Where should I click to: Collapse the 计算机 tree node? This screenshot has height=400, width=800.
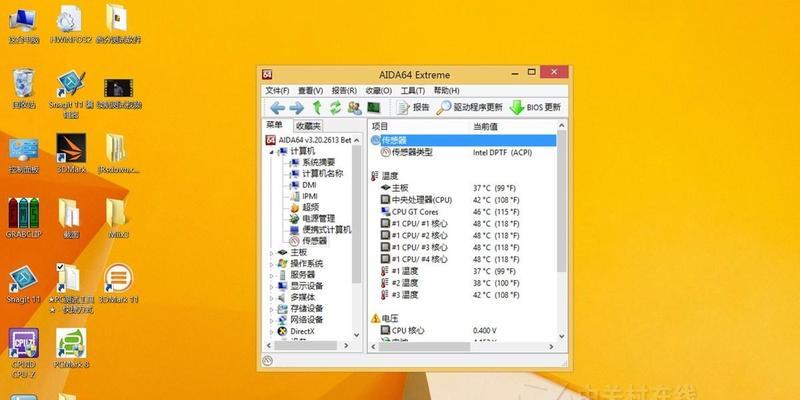point(271,152)
